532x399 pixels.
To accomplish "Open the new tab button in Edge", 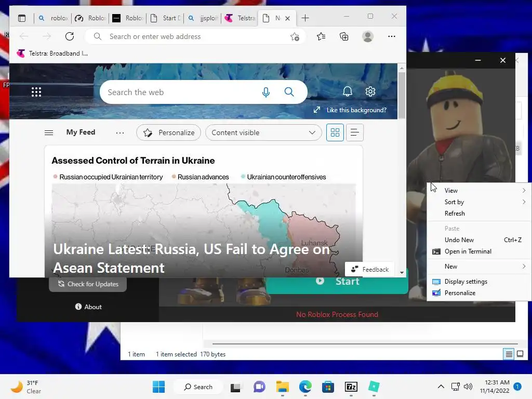I will pos(305,18).
